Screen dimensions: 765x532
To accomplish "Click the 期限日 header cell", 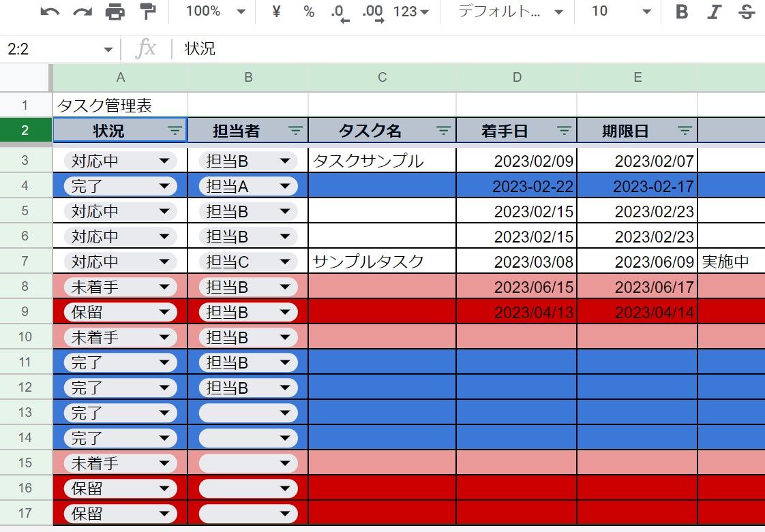I will click(x=637, y=130).
